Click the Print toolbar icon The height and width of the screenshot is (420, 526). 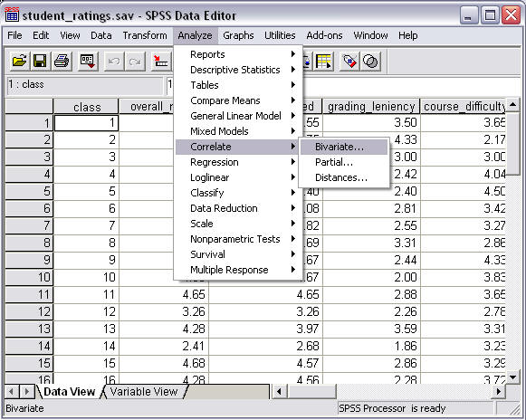(x=62, y=61)
